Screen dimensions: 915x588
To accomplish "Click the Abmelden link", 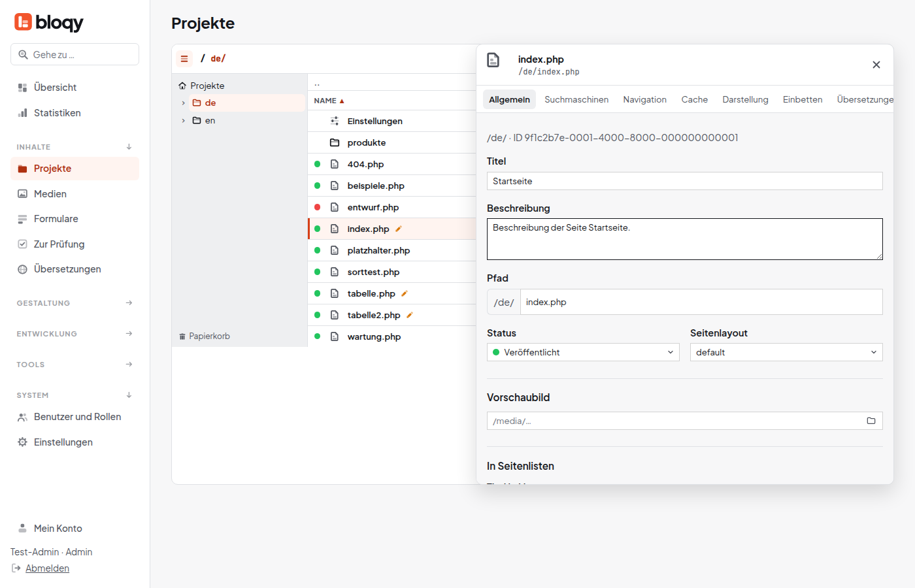I will pyautogui.click(x=47, y=568).
